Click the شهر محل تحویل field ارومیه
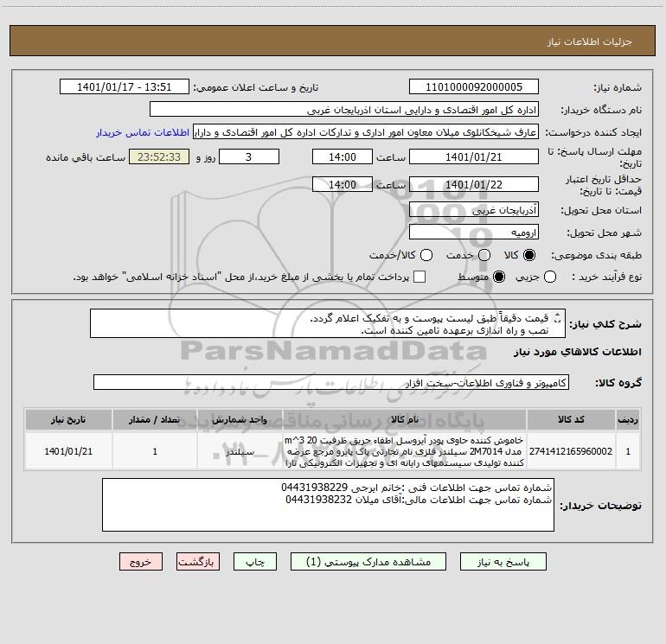666x644 pixels. click(474, 233)
